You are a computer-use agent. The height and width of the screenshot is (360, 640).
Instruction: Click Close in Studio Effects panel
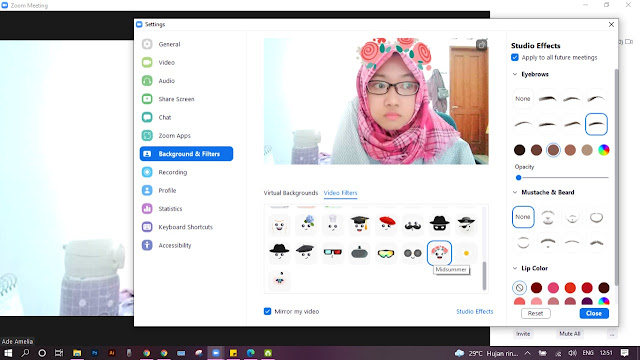pyautogui.click(x=594, y=313)
